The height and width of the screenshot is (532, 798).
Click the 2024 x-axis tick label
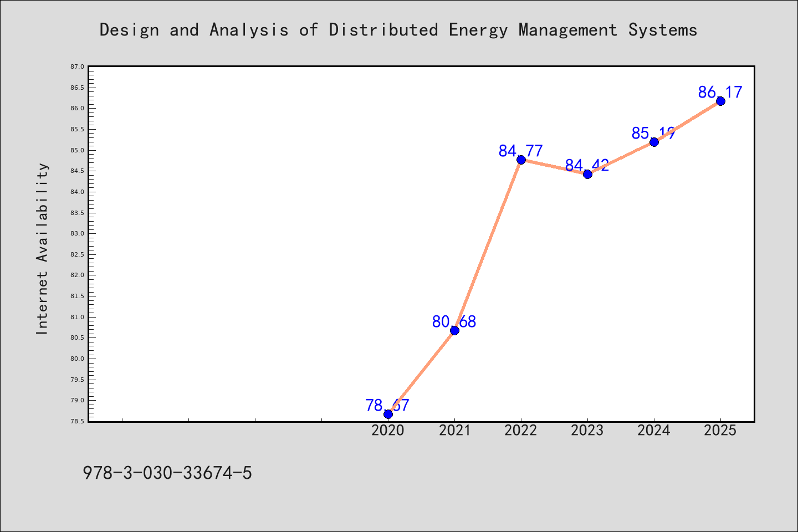coord(654,430)
